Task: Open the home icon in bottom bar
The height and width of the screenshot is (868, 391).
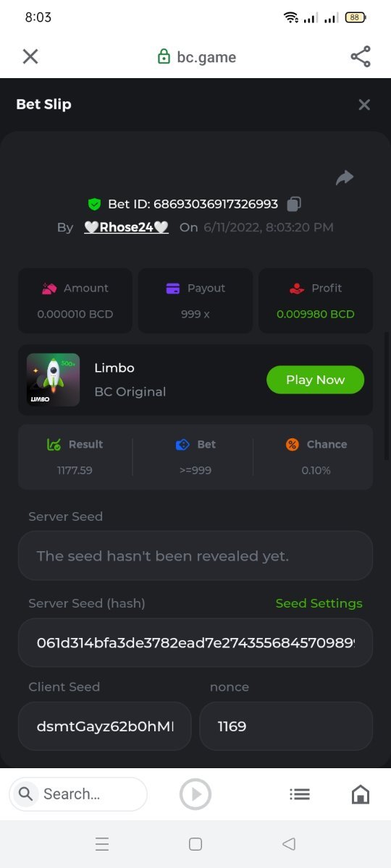Action: (360, 794)
